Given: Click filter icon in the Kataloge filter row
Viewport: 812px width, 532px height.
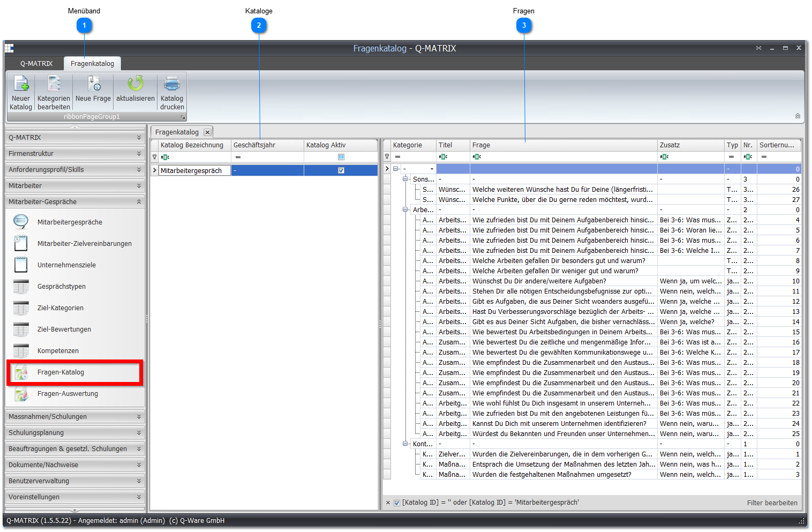Looking at the screenshot, I should click(x=155, y=157).
